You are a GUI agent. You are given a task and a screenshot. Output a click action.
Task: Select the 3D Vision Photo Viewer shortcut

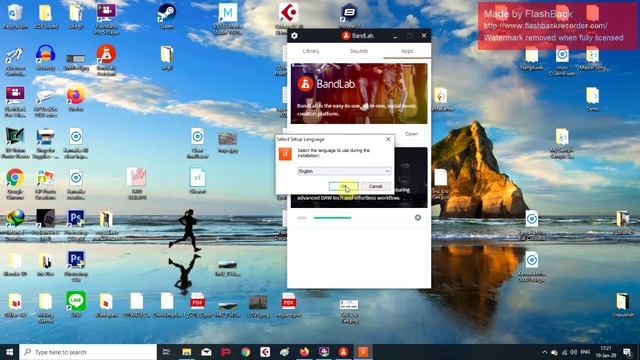coord(15,142)
